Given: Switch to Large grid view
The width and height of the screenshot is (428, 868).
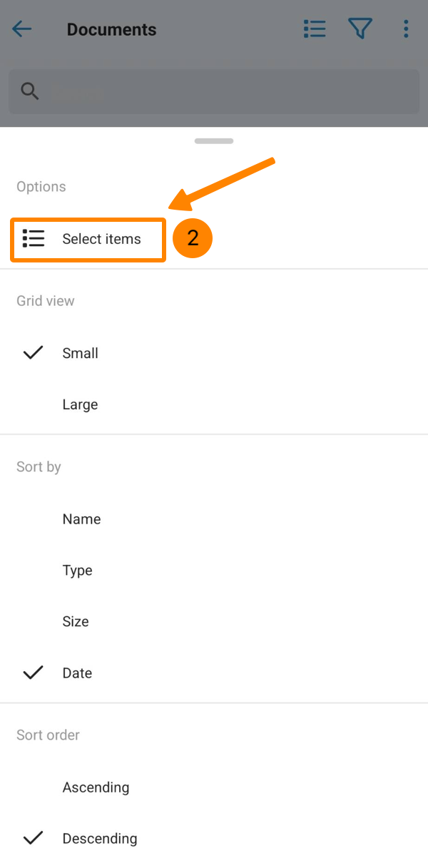Looking at the screenshot, I should (80, 404).
